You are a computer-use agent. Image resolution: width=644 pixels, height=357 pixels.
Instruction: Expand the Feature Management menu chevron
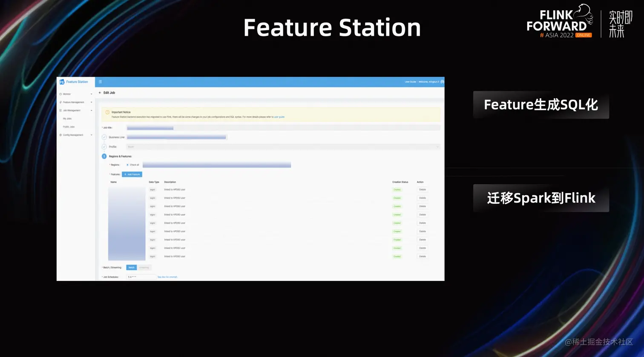pos(91,102)
